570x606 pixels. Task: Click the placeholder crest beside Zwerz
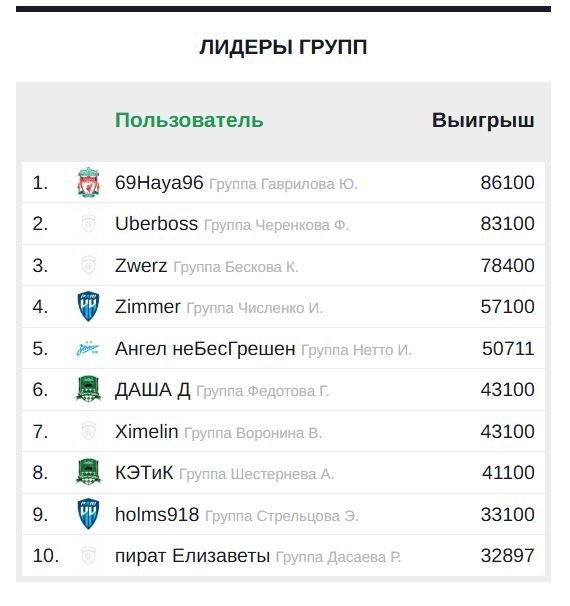pos(88,265)
